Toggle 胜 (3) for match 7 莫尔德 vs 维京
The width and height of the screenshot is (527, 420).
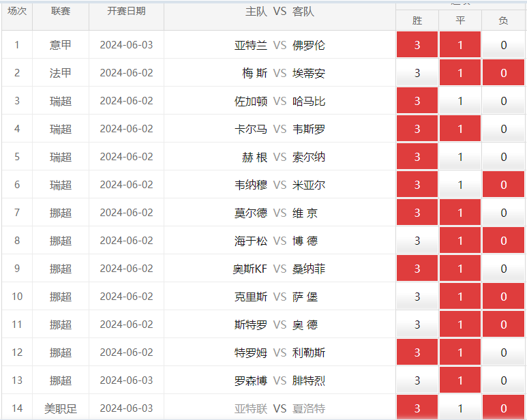tap(417, 212)
